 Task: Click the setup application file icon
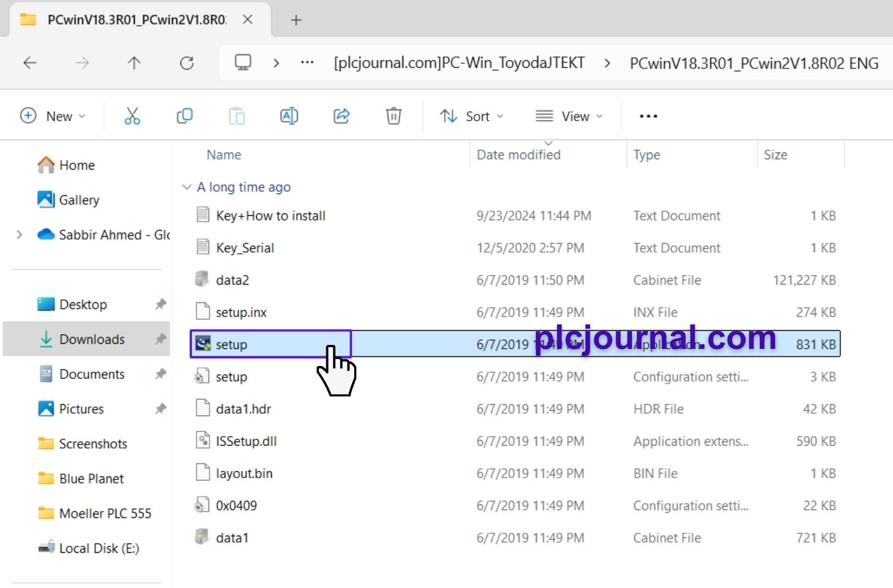click(203, 343)
